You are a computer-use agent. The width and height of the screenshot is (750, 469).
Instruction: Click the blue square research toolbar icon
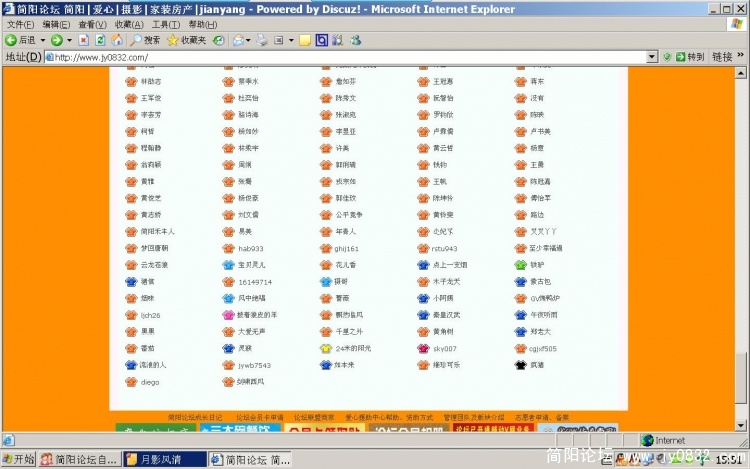click(x=321, y=40)
